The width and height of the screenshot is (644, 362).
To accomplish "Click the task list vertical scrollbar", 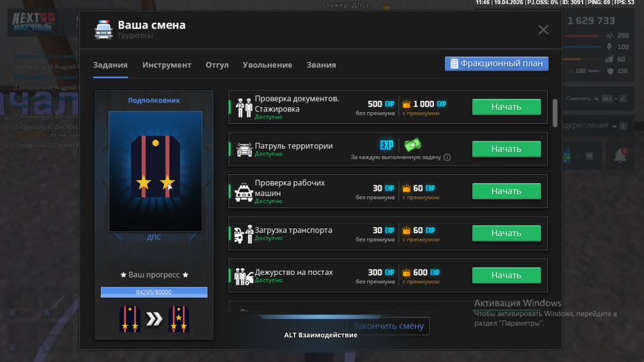I will [555, 112].
